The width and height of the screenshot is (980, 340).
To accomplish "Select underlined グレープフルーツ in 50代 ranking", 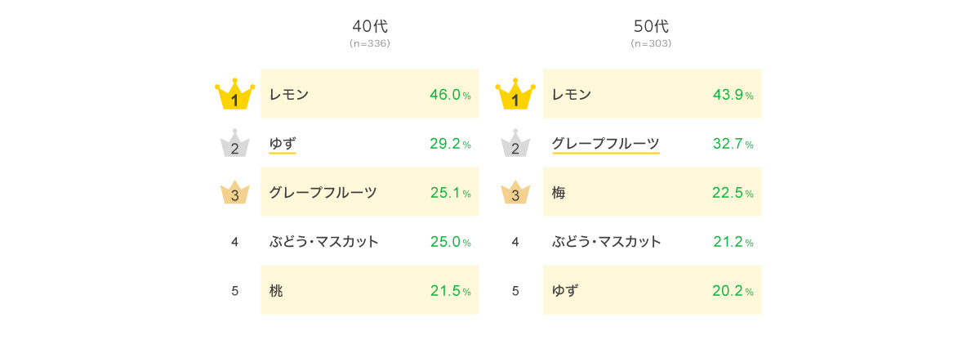I will pos(606,145).
